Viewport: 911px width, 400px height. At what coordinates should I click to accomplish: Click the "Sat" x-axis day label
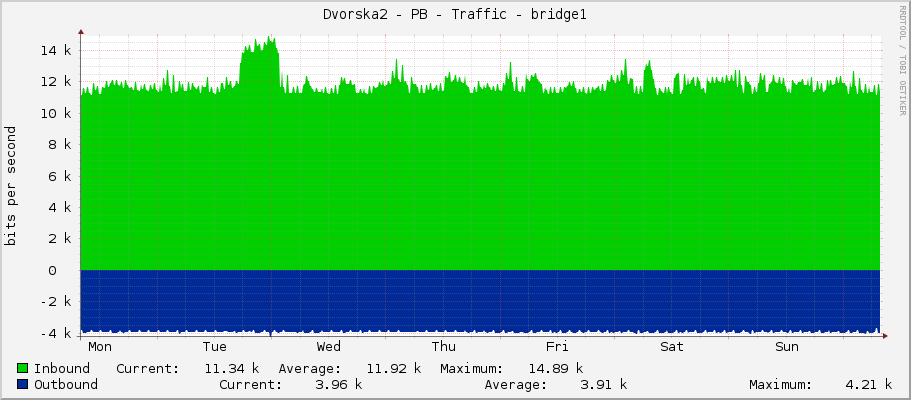click(672, 347)
